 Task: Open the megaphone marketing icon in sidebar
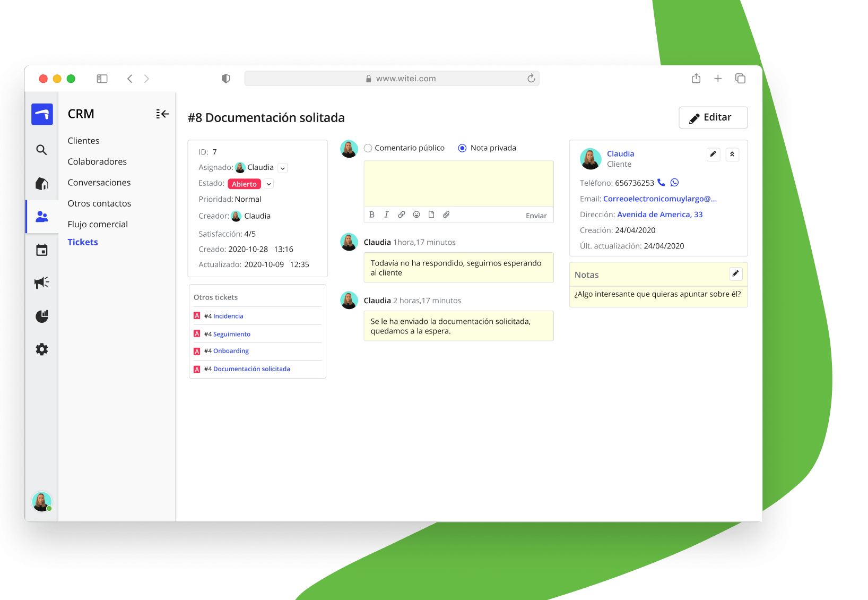tap(42, 282)
